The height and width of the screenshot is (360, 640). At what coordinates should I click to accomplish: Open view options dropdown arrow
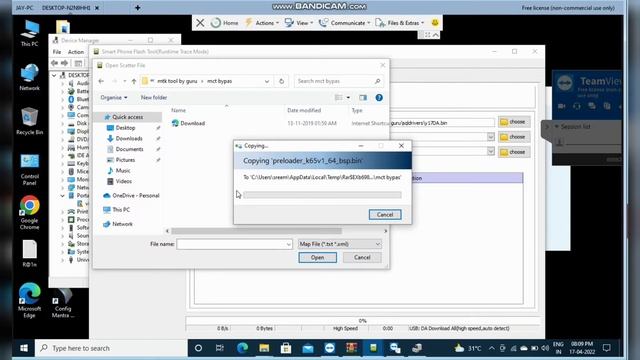coord(348,98)
